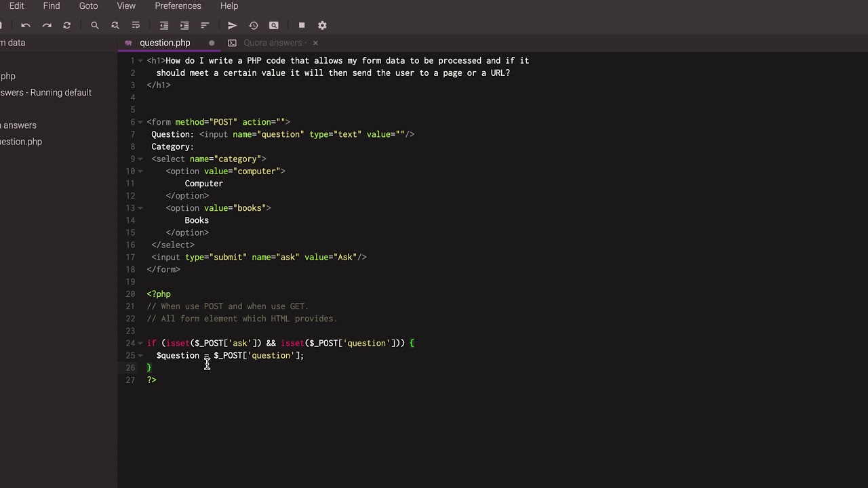Stop the running process with the square icon
This screenshot has width=868, height=488.
[x=302, y=25]
